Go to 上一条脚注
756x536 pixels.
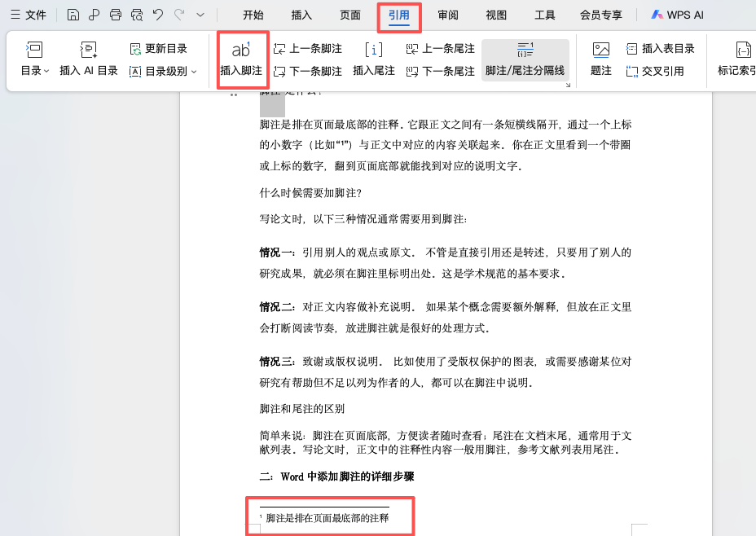coord(308,49)
